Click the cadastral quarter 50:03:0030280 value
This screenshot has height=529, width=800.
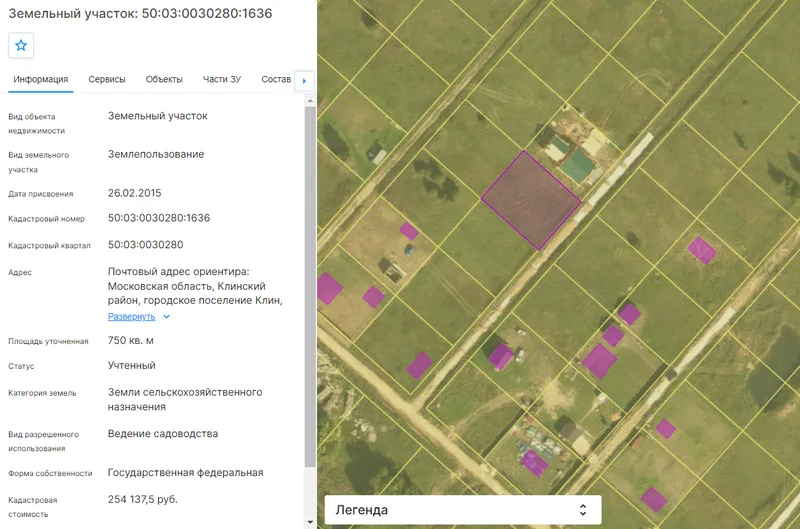(145, 245)
